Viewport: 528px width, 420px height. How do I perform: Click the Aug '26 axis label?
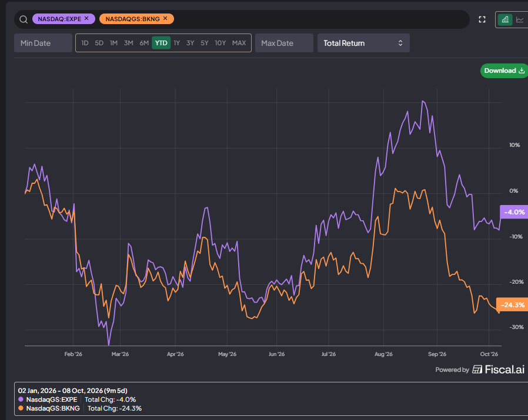pyautogui.click(x=383, y=354)
